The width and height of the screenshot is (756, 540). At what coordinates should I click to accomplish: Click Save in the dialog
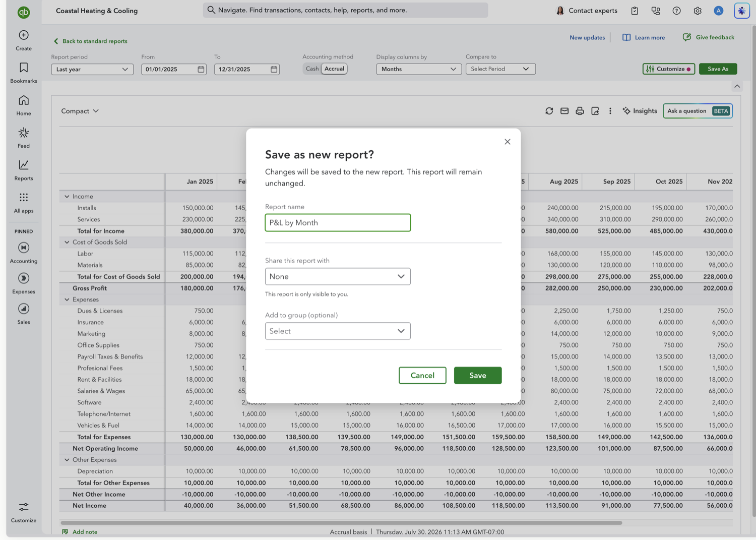click(478, 375)
